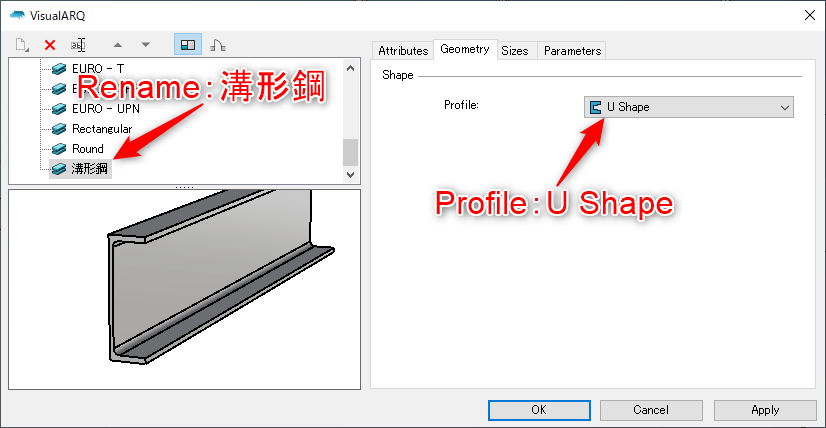Click the 溝形鋼 style icon

coord(60,170)
